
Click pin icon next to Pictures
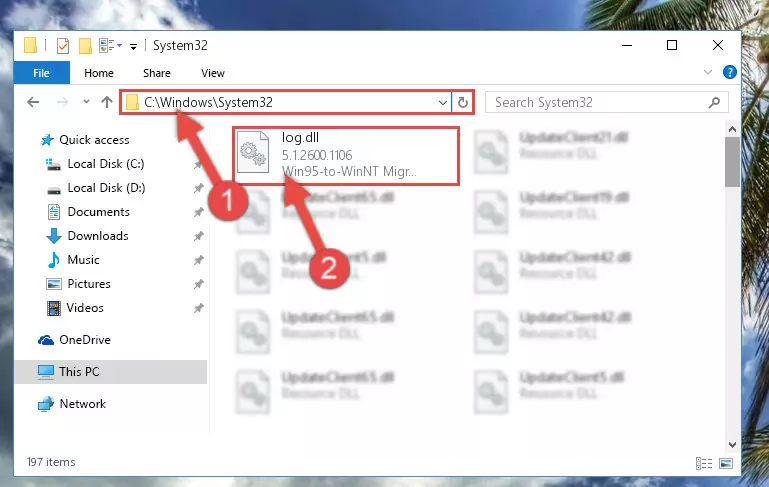click(x=198, y=284)
